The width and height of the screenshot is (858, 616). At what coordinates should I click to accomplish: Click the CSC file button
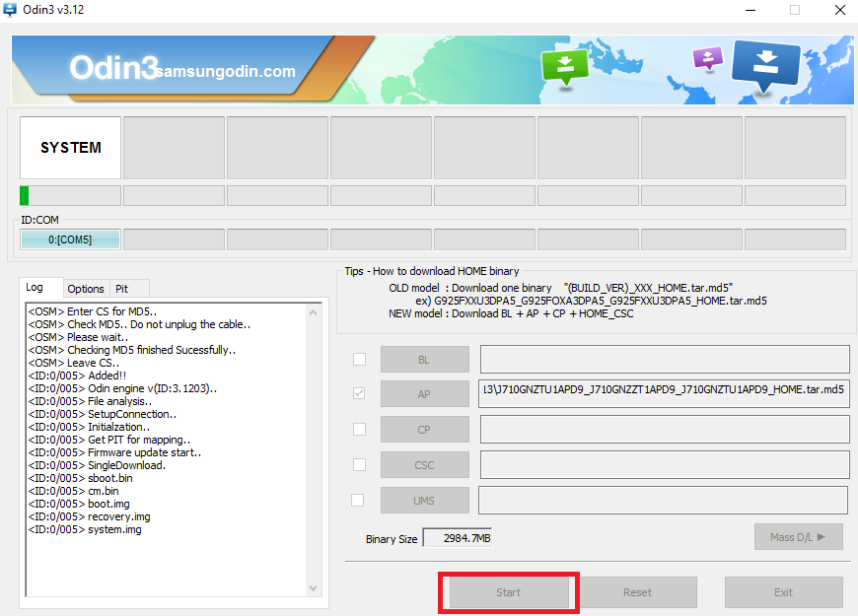click(425, 465)
